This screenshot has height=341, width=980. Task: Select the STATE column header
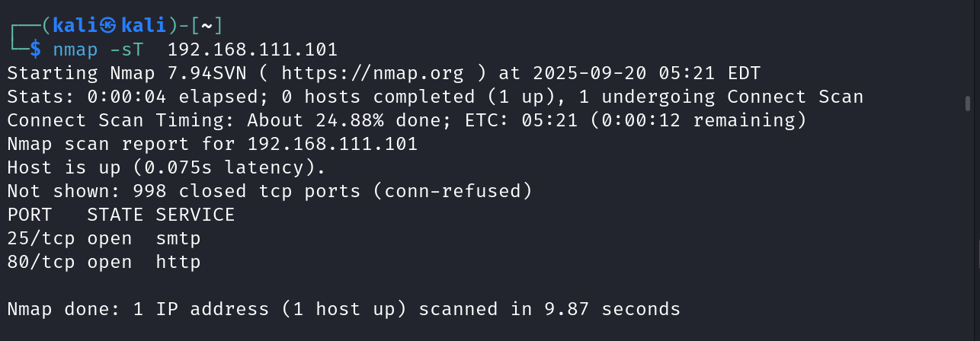115,215
